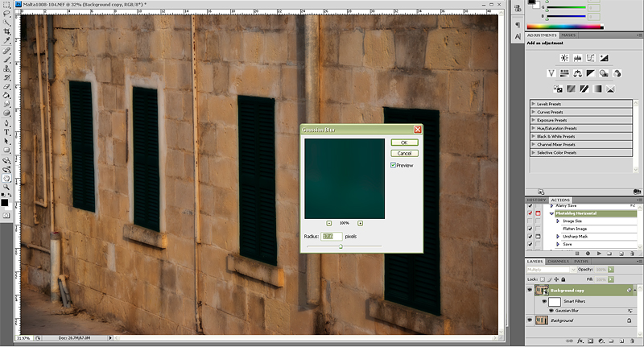Expand Curves Presets
This screenshot has width=644, height=347.
[534, 112]
